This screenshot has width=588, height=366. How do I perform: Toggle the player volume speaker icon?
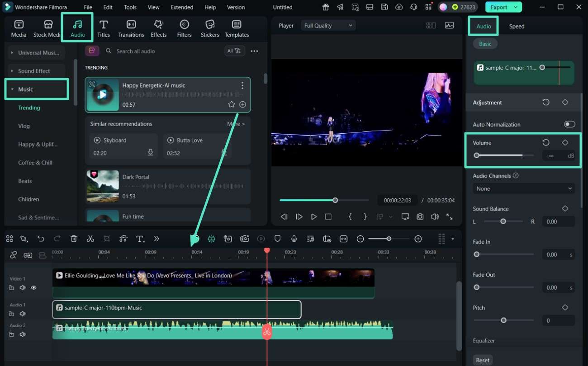(435, 217)
